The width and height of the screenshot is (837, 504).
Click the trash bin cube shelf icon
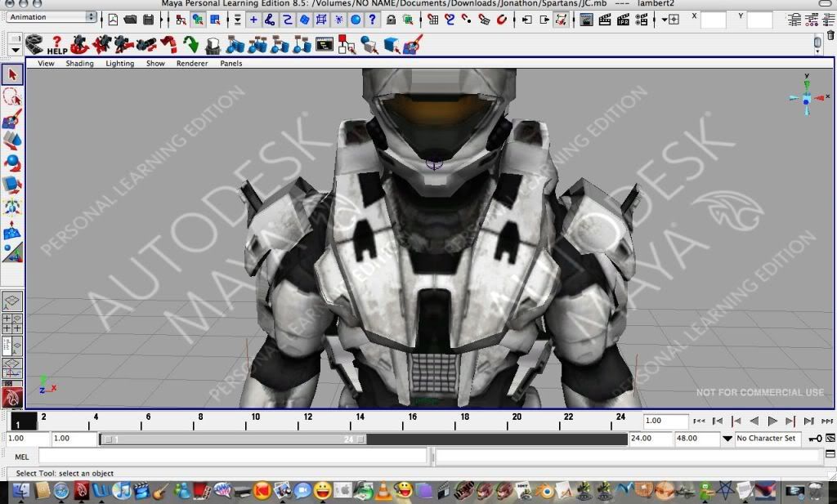(x=213, y=45)
